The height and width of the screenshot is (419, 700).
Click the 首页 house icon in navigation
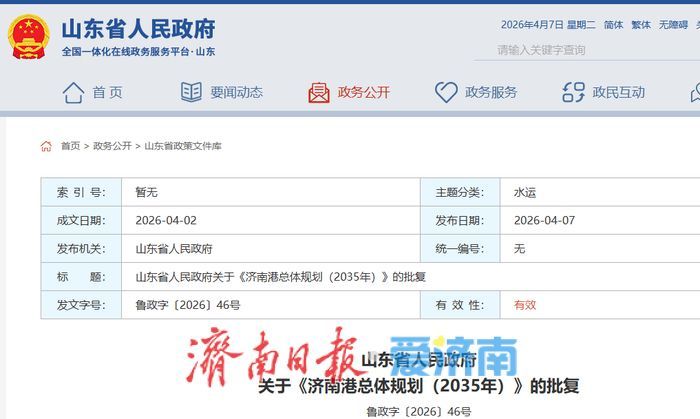tap(73, 93)
